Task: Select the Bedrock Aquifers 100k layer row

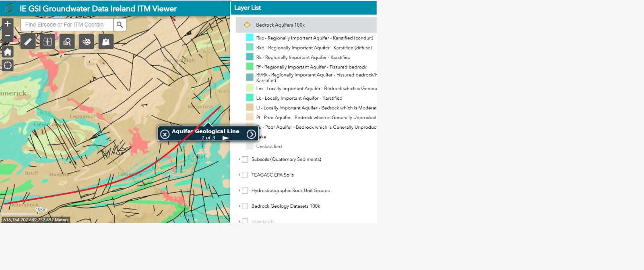Action: coord(280,25)
